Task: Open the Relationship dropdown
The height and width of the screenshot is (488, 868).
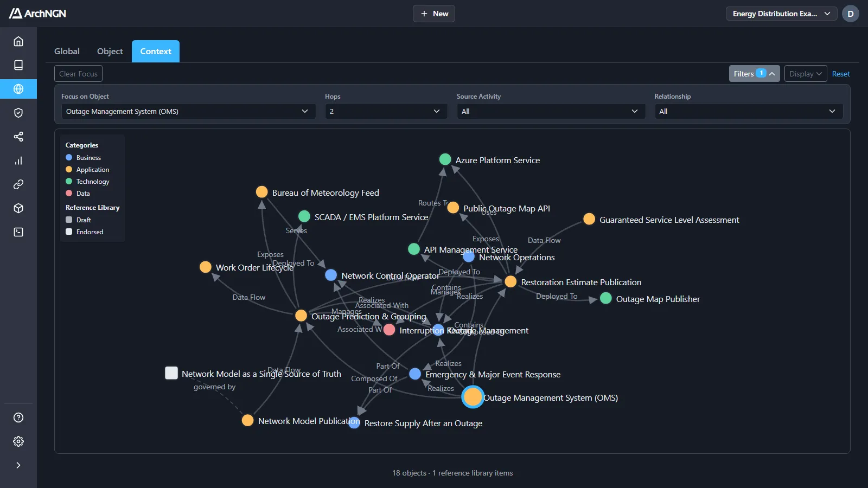Action: [x=749, y=111]
